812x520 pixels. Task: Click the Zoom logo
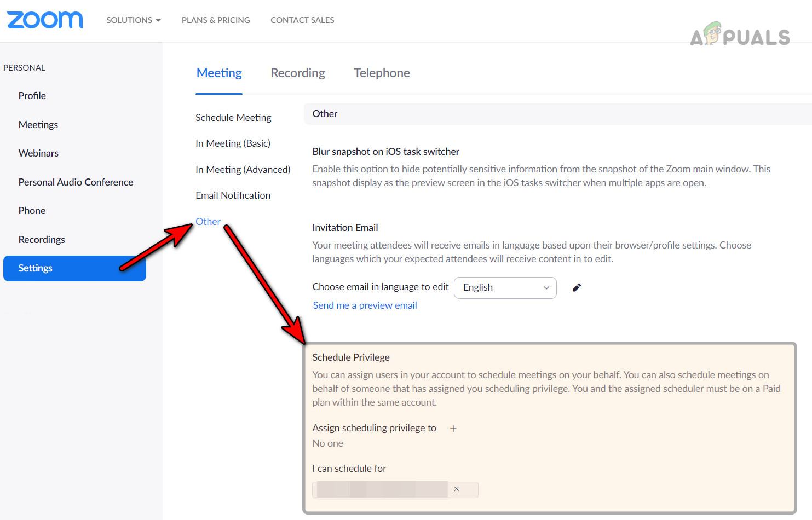(44, 20)
